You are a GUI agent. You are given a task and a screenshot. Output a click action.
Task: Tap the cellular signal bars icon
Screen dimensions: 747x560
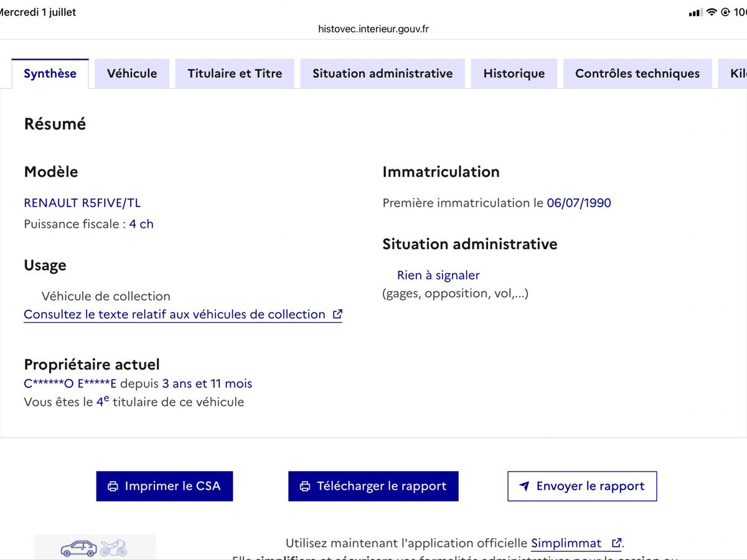(695, 12)
